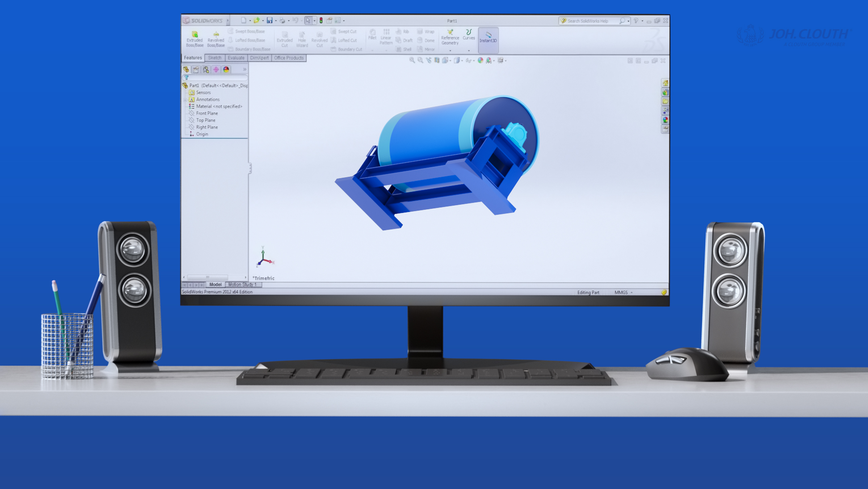Screen dimensions: 868x489
Task: Open the ConfigurationManager tab icon
Action: 206,70
